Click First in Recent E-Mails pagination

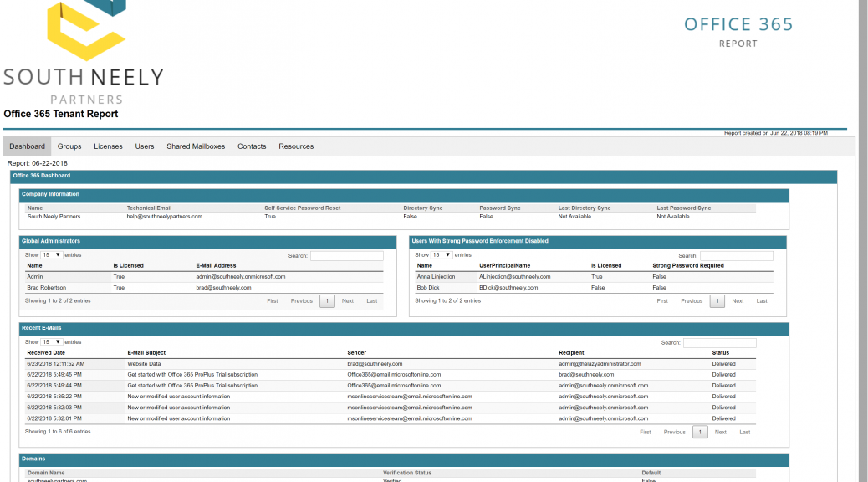point(646,432)
